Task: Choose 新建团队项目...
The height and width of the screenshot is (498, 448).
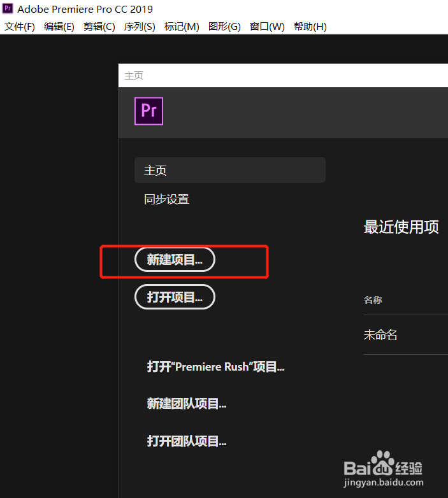Action: click(x=187, y=404)
